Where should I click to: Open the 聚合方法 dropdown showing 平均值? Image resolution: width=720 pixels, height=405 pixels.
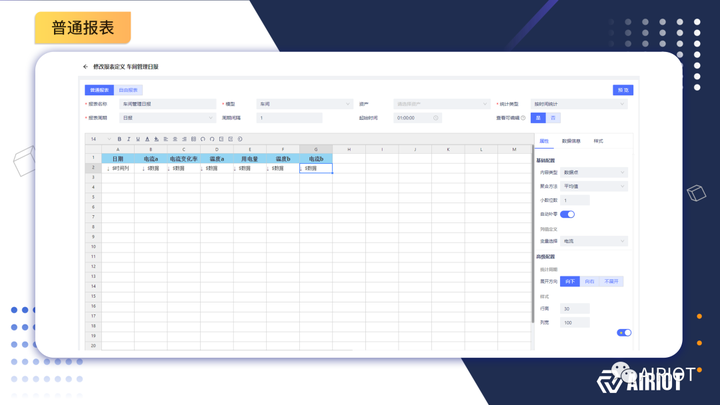coord(594,186)
